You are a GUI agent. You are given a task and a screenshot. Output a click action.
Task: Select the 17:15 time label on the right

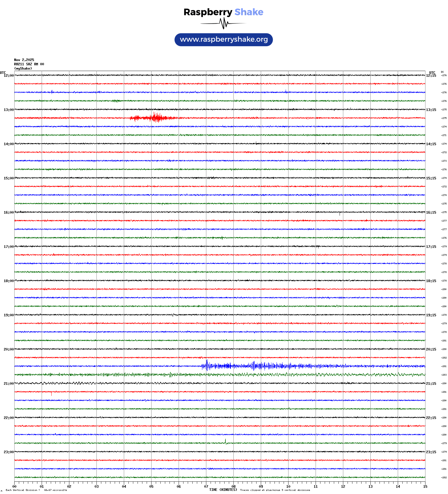coord(431,247)
